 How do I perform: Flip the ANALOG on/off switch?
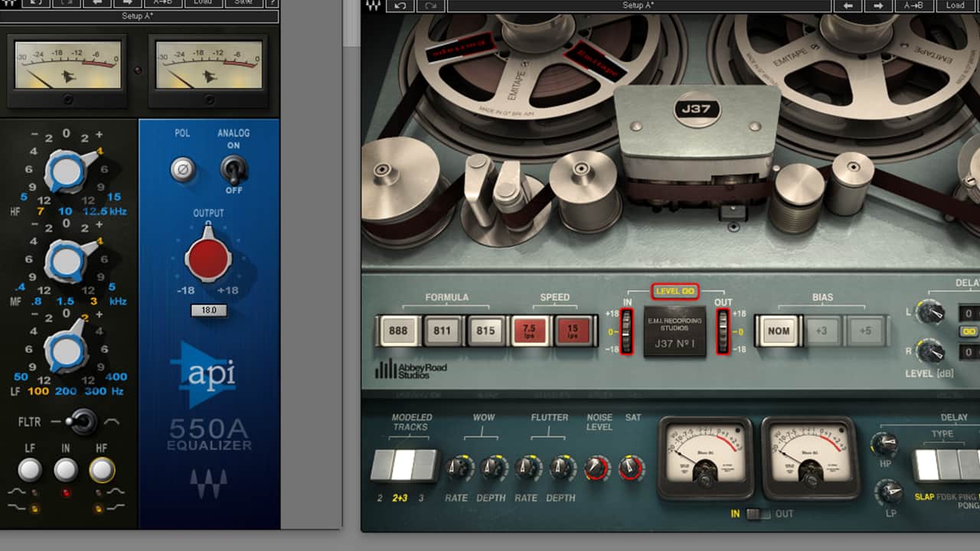pos(232,168)
